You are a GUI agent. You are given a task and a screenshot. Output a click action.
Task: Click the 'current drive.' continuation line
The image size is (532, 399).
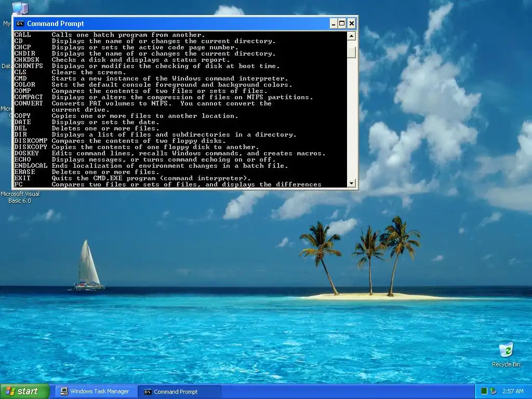coord(81,110)
